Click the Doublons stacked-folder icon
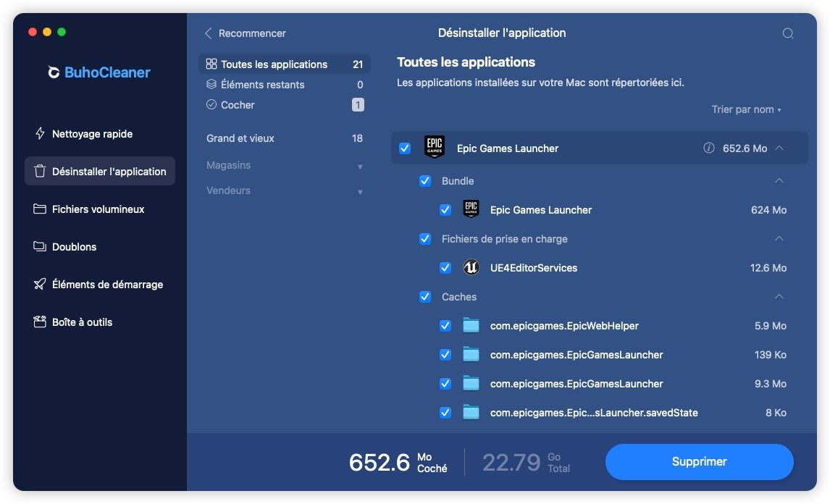Screen dimensions: 830x504 coord(40,246)
